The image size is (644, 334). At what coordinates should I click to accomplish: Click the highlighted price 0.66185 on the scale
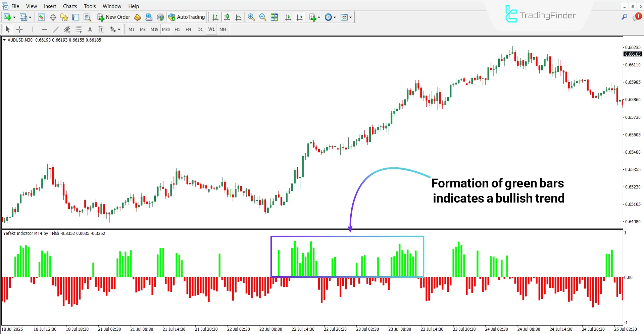click(x=633, y=54)
